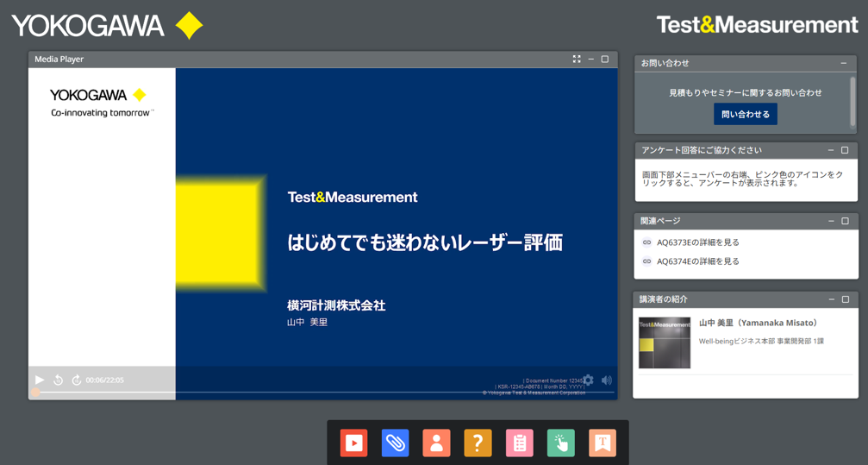The height and width of the screenshot is (465, 868).
Task: Open the green pointing-hand icon
Action: 561,443
